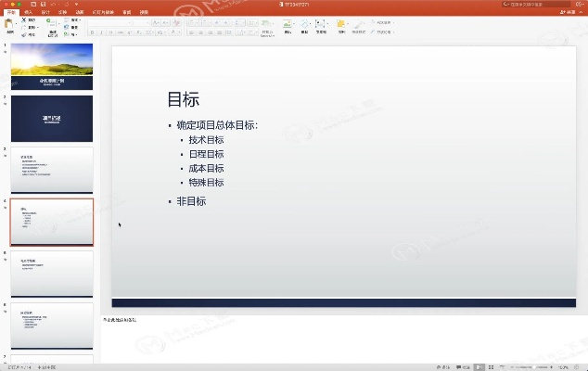588x371 pixels.
Task: Switch to the 插入 (Insert) tab
Action: [27, 12]
